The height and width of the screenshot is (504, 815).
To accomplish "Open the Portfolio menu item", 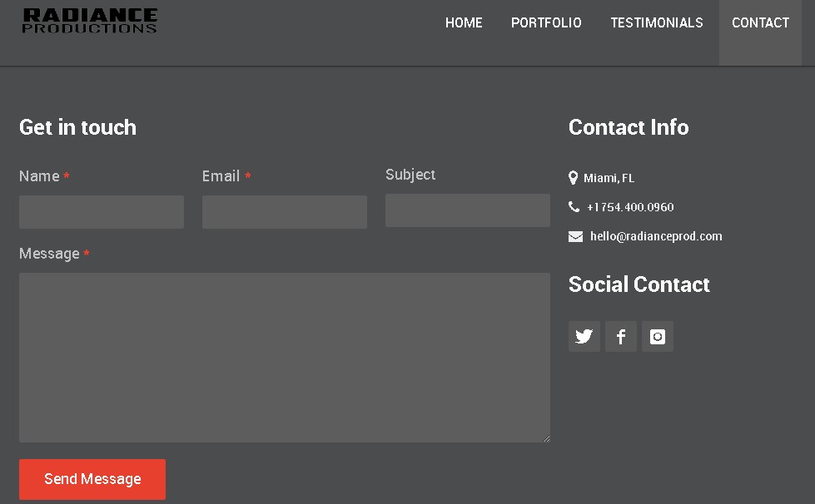I will (546, 22).
